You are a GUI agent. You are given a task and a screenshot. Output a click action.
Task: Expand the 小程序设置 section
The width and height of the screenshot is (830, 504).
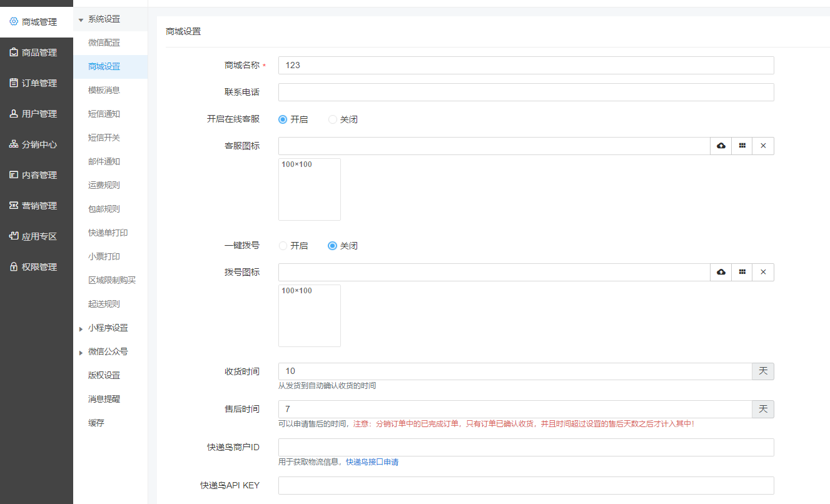81,329
